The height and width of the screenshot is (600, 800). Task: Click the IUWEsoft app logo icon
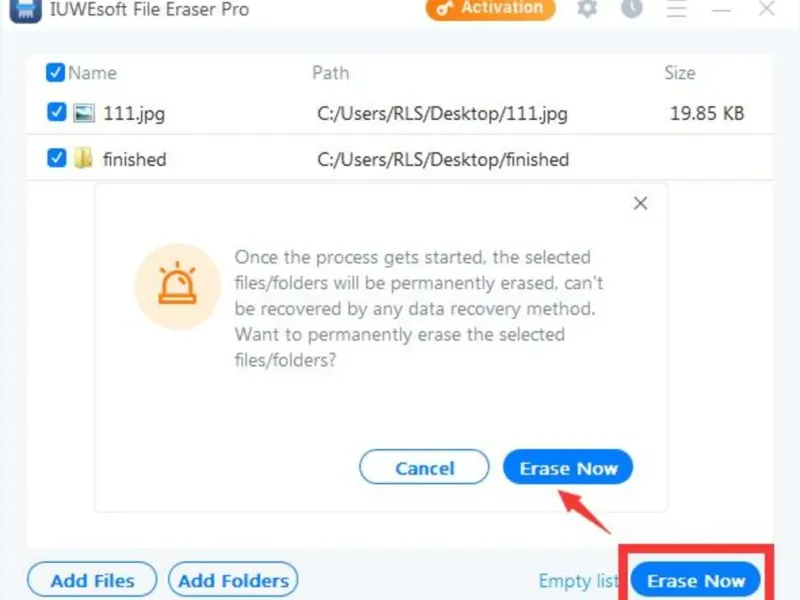(x=26, y=10)
